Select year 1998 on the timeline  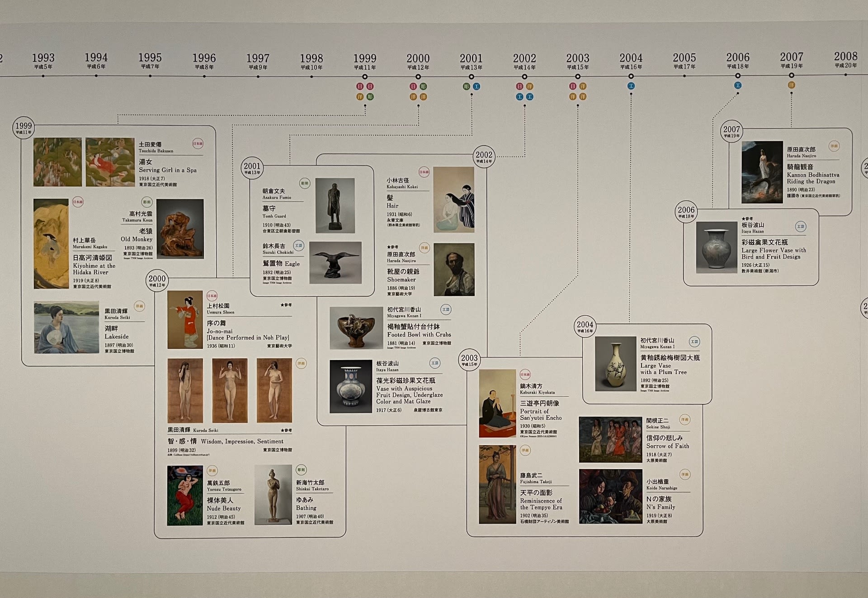pos(311,62)
